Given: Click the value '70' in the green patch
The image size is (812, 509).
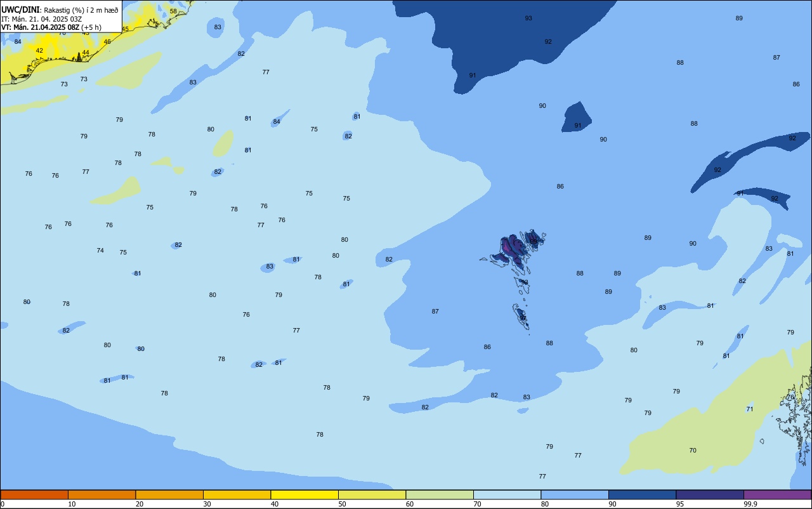Looking at the screenshot, I should (693, 450).
